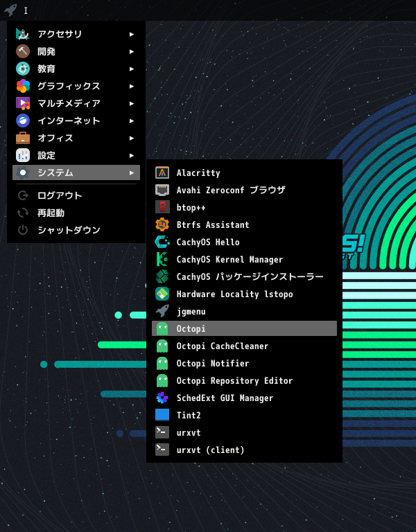Click the Hardware Locality lstopo chip icon
The width and height of the screenshot is (416, 532).
(162, 294)
